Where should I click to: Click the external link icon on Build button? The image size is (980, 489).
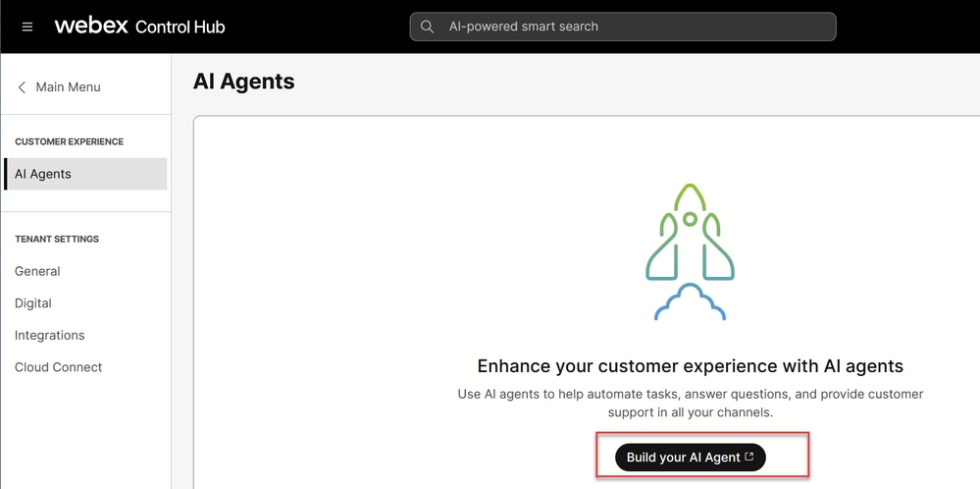click(749, 457)
